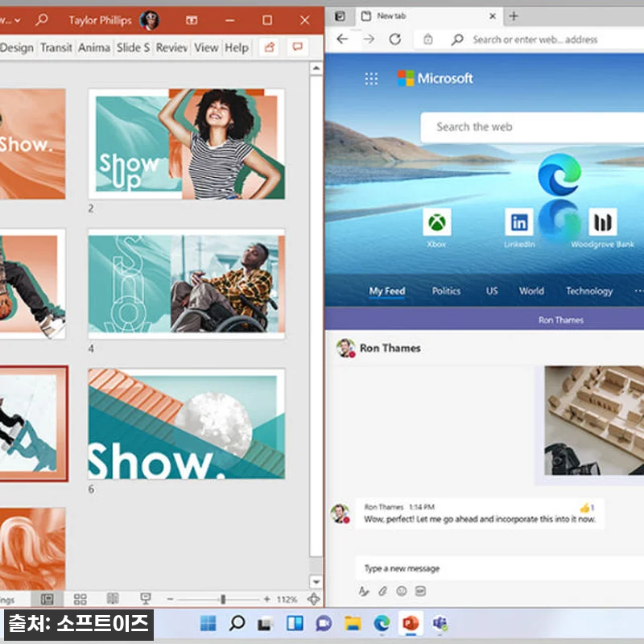The image size is (644, 644).
Task: Select the Politics news tab
Action: pos(446,291)
